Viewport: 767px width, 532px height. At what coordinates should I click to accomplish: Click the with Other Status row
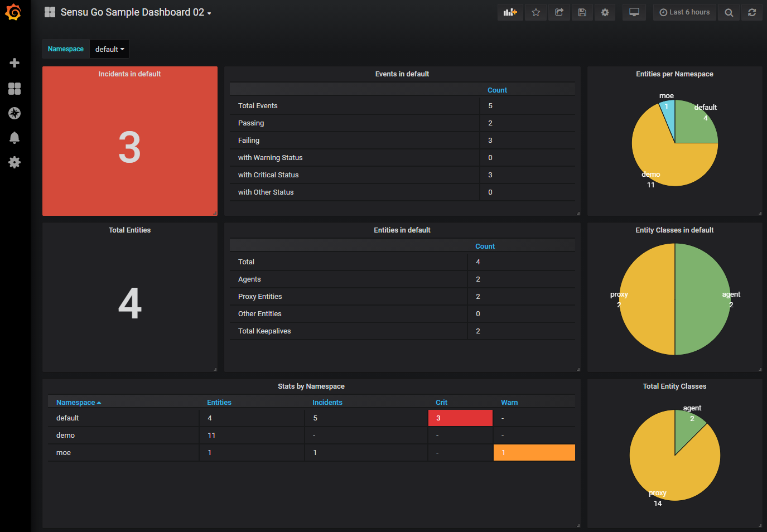[402, 192]
